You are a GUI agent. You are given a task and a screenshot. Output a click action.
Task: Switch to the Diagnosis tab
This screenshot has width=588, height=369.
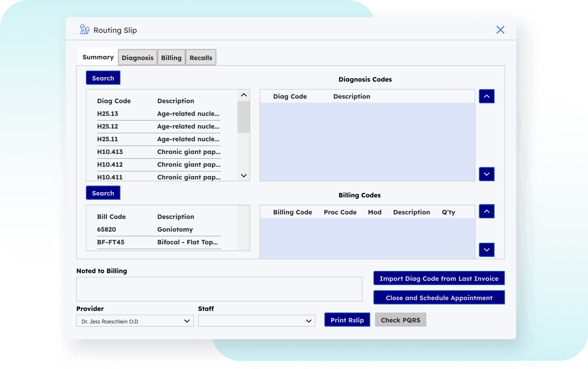pos(137,58)
